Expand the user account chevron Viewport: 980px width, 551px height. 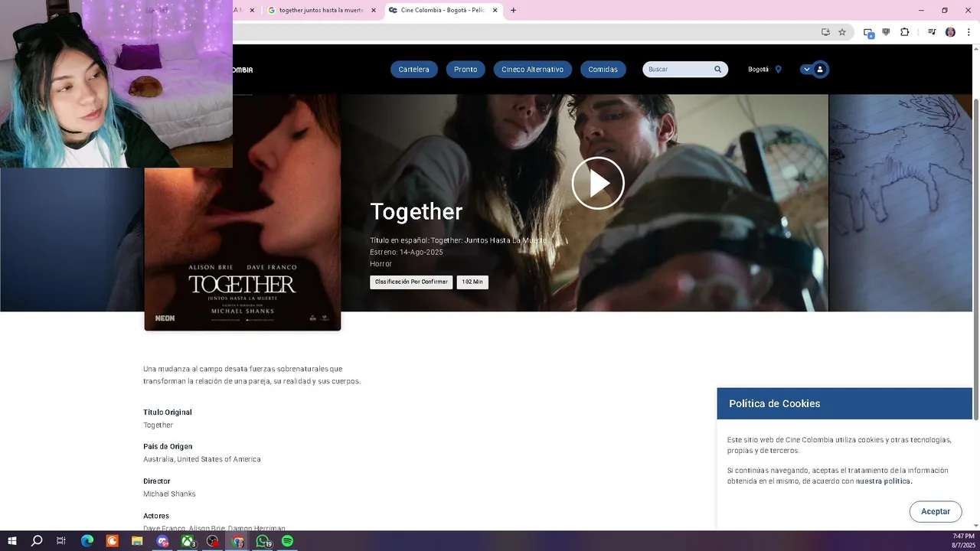point(806,70)
